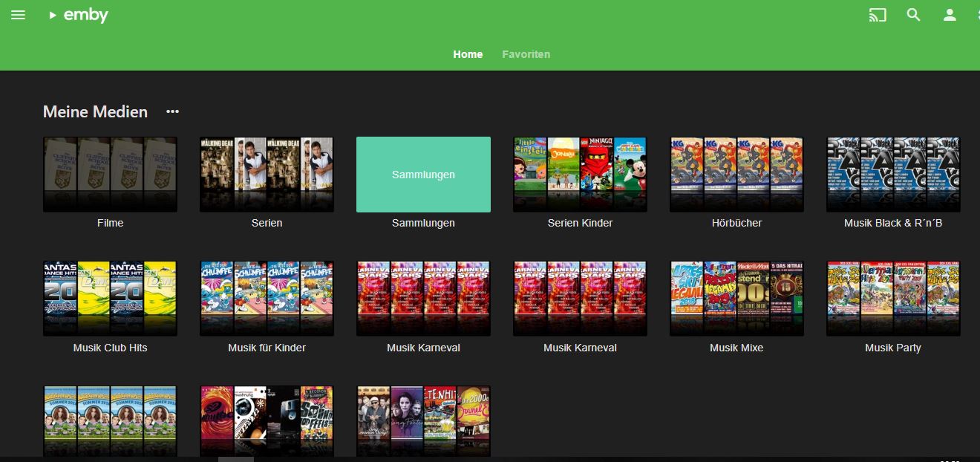
Task: Click the Musik Party caption text
Action: (893, 348)
